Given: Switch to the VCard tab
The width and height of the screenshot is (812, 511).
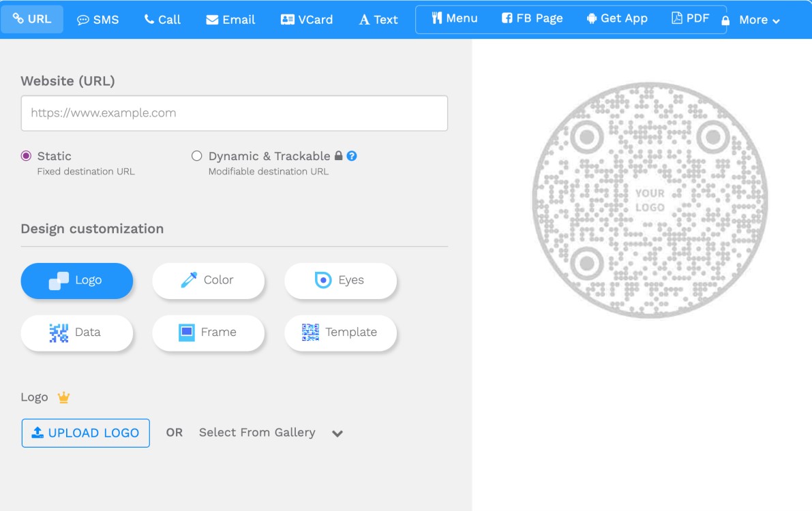Looking at the screenshot, I should tap(307, 20).
